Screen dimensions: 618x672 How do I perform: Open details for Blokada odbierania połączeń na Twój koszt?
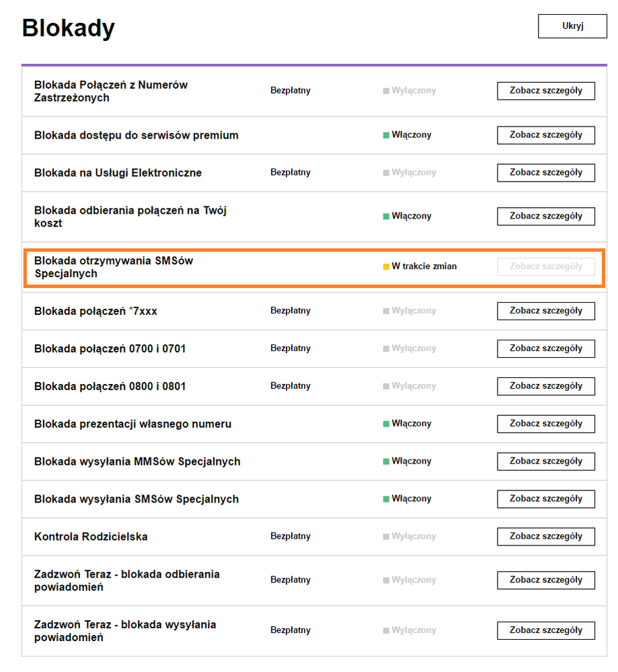coord(545,217)
